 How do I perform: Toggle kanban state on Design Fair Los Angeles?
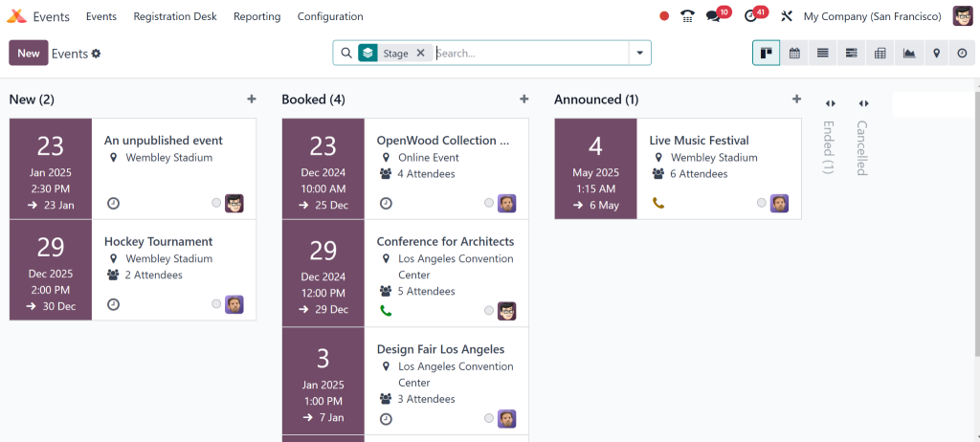[x=489, y=418]
